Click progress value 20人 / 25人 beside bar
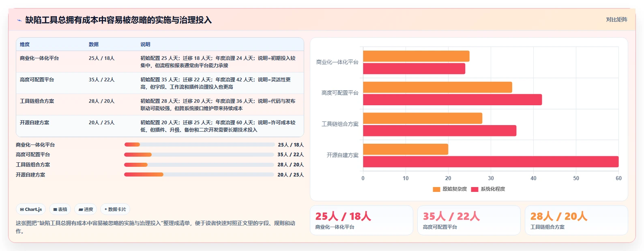The width and height of the screenshot is (644, 251). (x=291, y=175)
